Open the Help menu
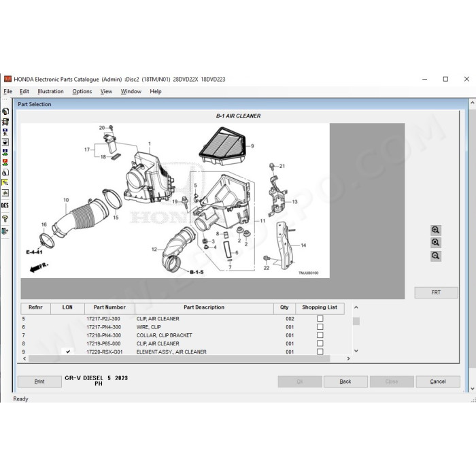Viewport: 476px width, 476px height. [x=156, y=91]
